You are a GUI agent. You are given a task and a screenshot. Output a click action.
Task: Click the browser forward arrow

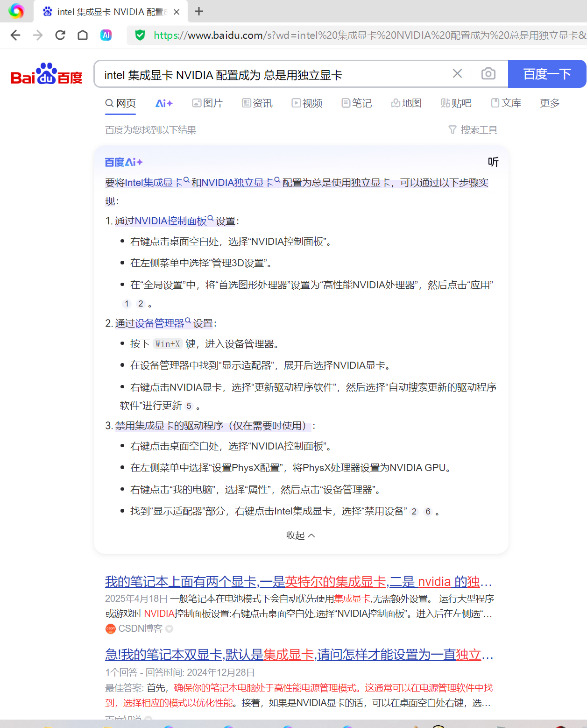pos(38,35)
